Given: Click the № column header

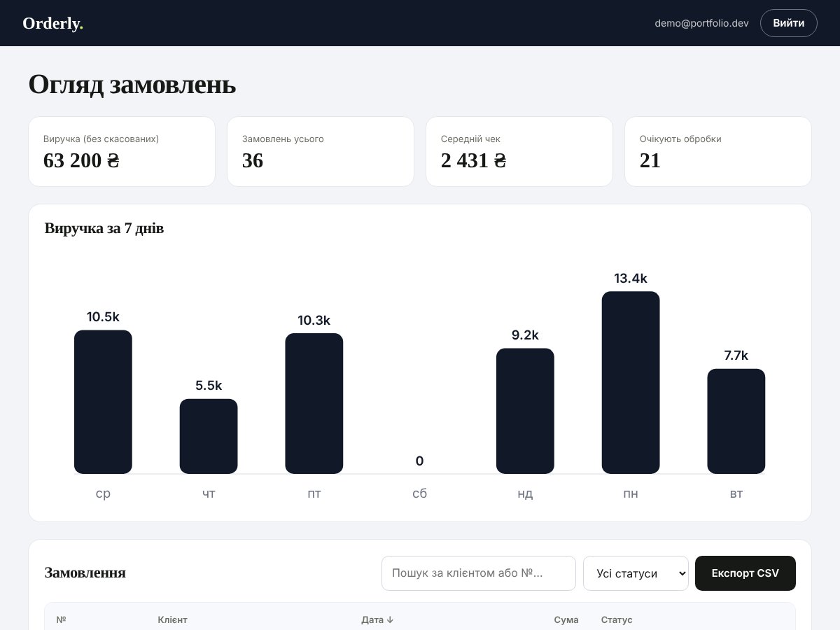Looking at the screenshot, I should tap(62, 620).
